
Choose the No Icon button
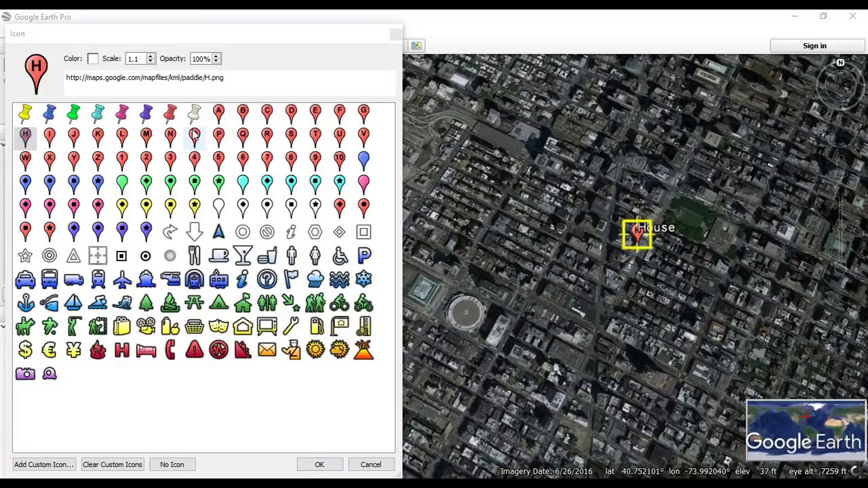pyautogui.click(x=172, y=464)
